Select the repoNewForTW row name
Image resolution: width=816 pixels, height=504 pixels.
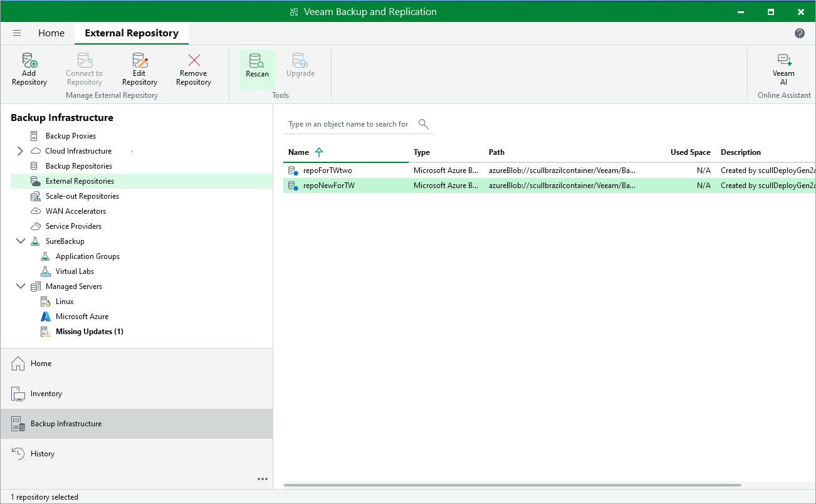coord(329,186)
